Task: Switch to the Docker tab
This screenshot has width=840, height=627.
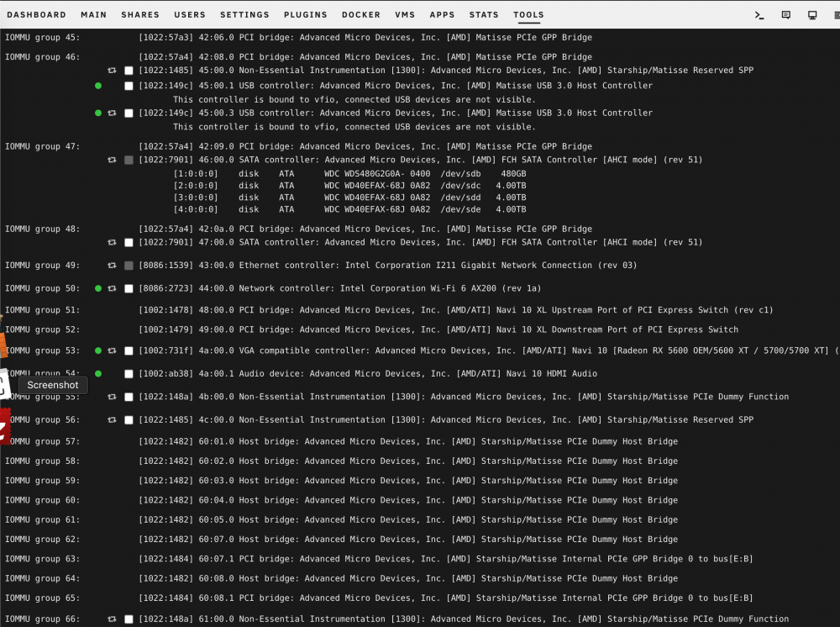Action: click(x=361, y=15)
